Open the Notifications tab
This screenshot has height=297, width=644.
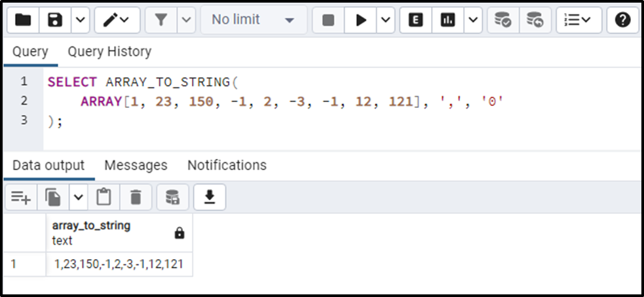[x=227, y=166]
